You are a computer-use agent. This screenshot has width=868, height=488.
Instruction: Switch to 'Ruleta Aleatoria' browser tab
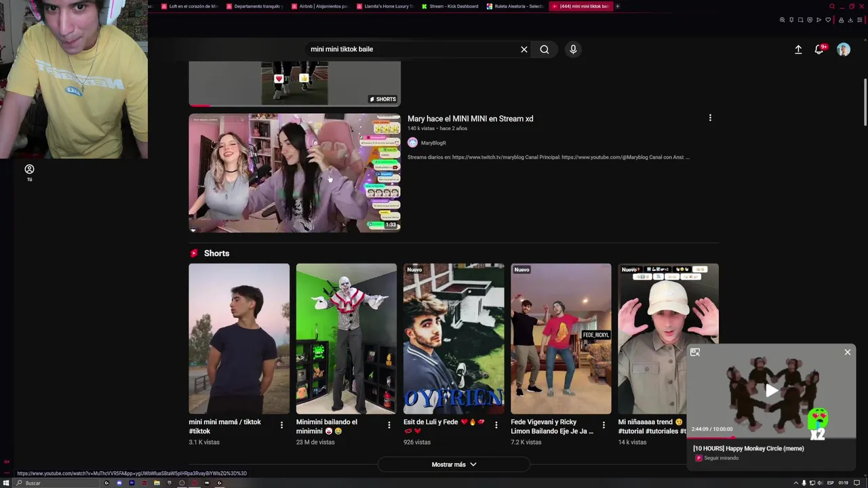pos(515,6)
